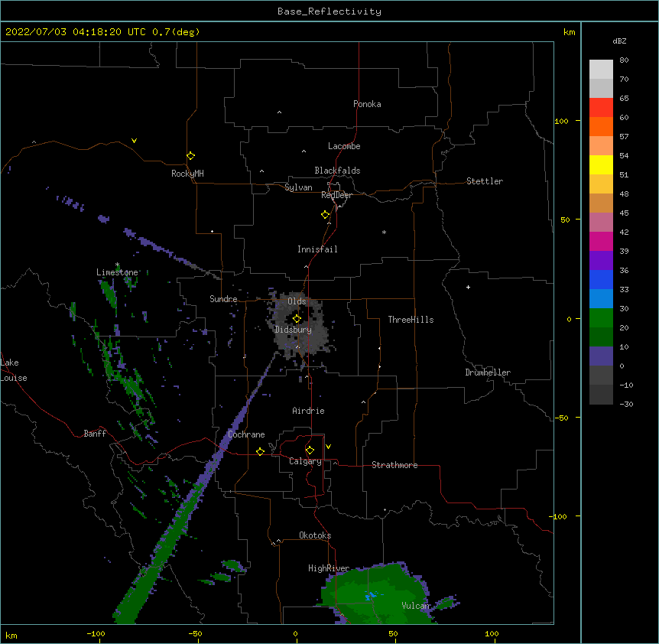Click the Vulcan label
The width and height of the screenshot is (659, 644).
point(415,606)
